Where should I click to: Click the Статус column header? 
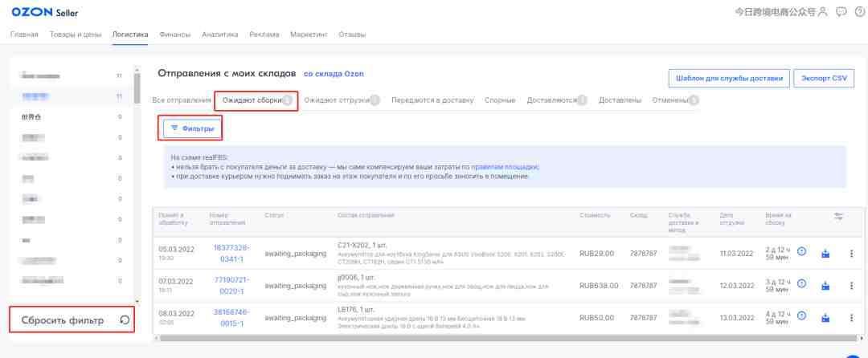coord(275,215)
